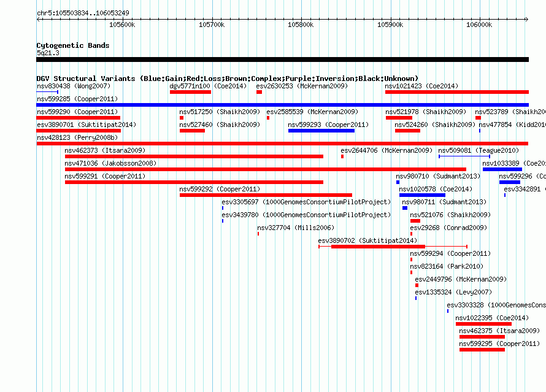Click the DGV Structural Variants track title
The width and height of the screenshot is (546, 392).
[228, 79]
